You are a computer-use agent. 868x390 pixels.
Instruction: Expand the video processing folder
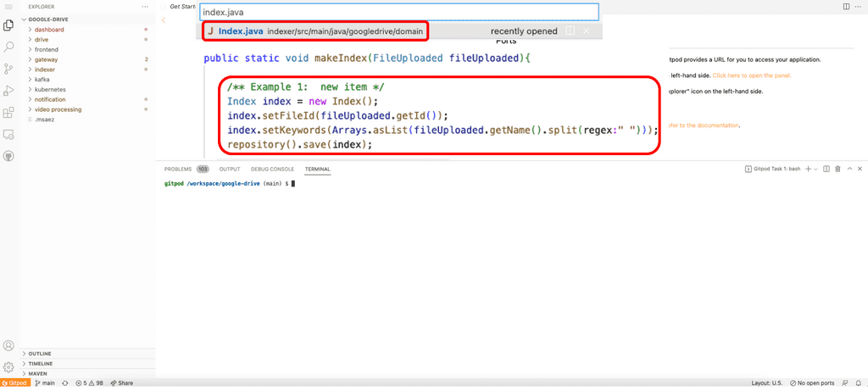click(x=58, y=109)
